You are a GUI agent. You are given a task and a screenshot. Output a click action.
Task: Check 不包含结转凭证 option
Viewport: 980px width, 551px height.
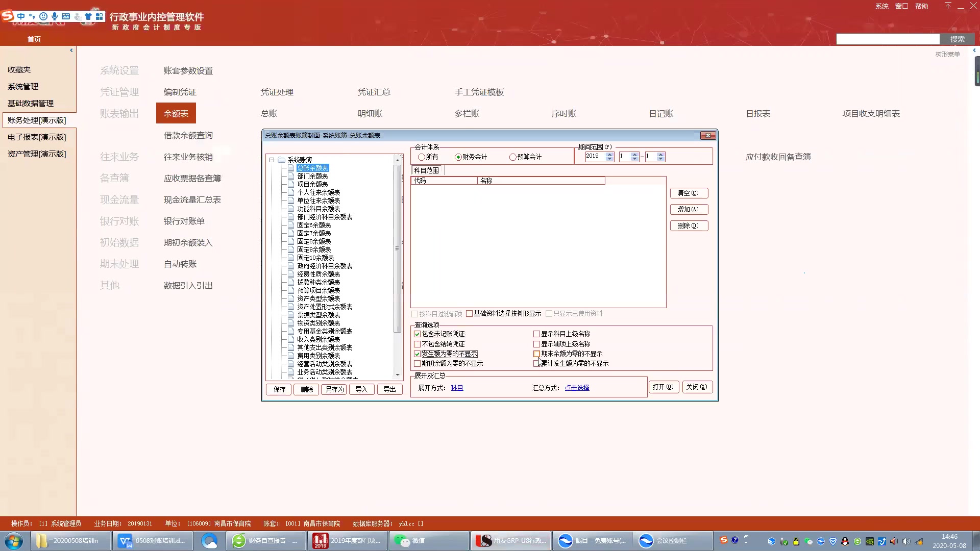[x=417, y=344]
